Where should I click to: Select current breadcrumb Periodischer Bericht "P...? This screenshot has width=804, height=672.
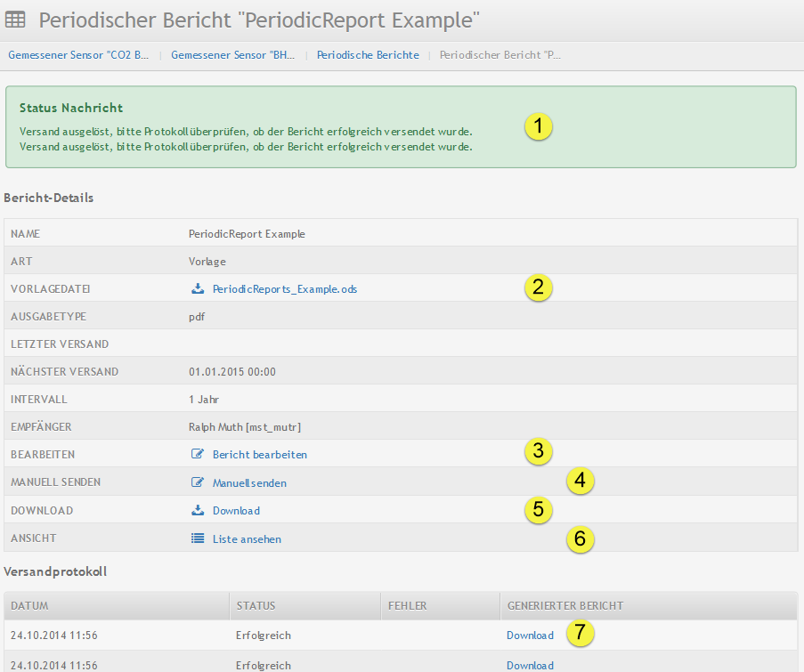[x=499, y=55]
